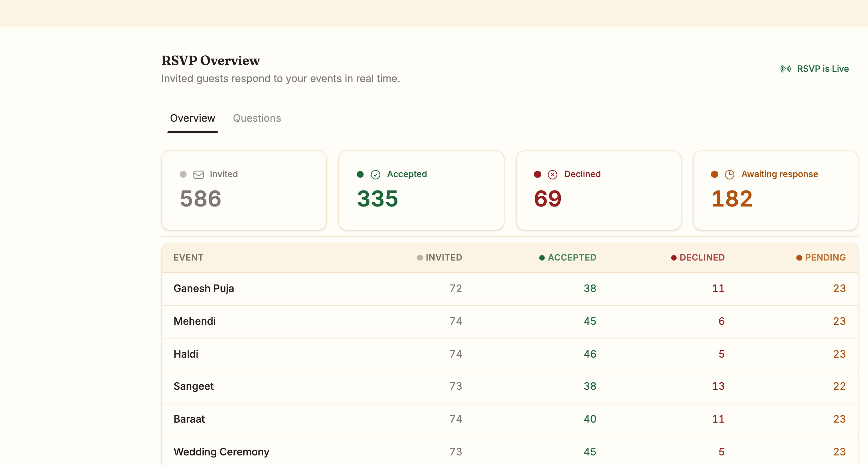The image size is (868, 465).
Task: Click the INVITED column header
Action: pos(439,257)
